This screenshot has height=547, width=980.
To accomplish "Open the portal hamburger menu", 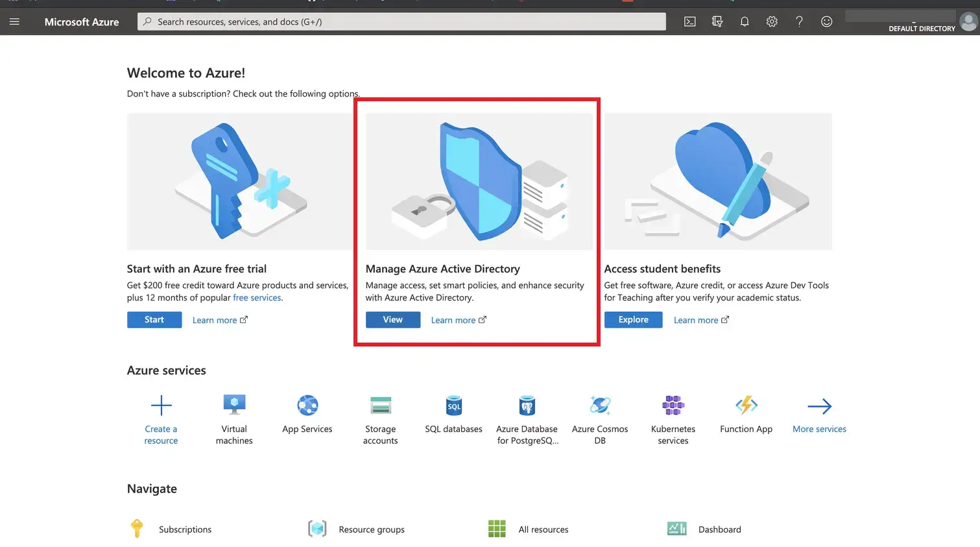I will (x=14, y=21).
